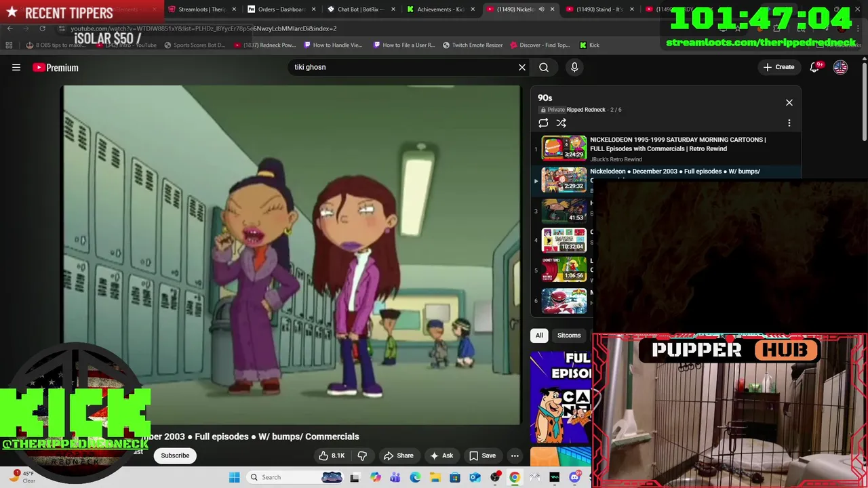Screen dimensions: 868x488
Task: Switch to Chrome taskbar icon
Action: (x=515, y=477)
